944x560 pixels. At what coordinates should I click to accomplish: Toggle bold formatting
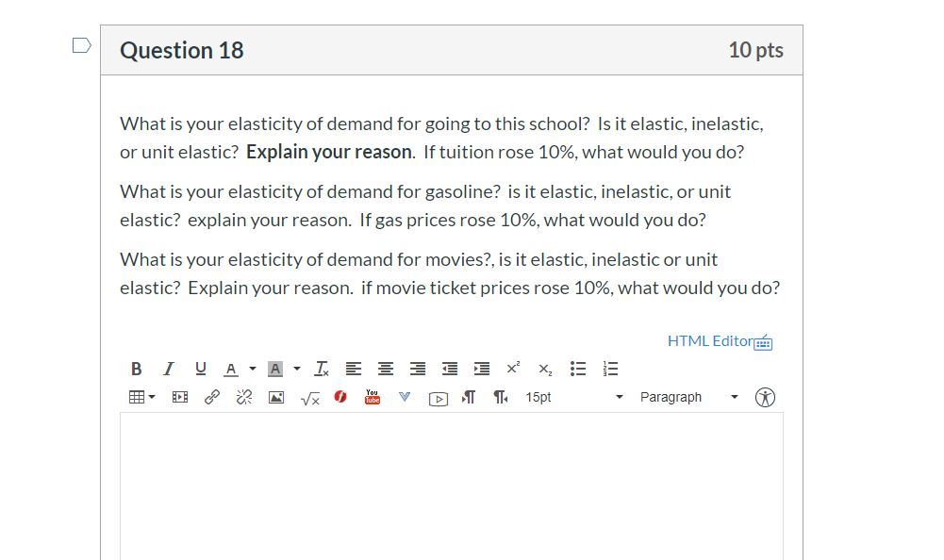point(136,368)
